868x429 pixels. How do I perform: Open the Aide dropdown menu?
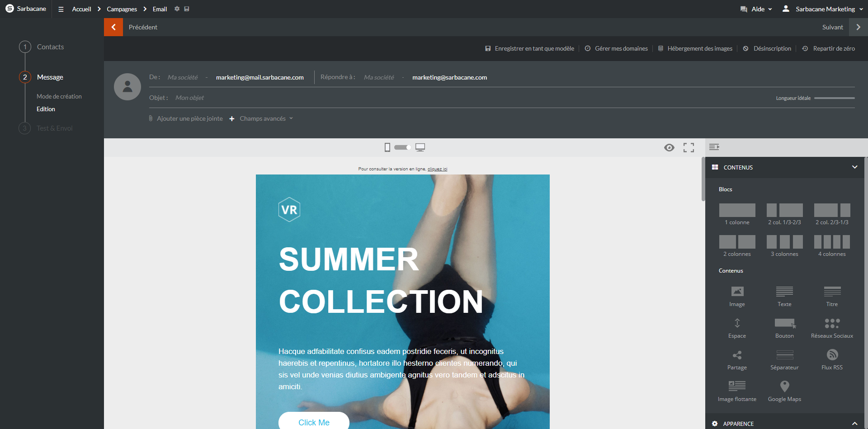click(756, 9)
